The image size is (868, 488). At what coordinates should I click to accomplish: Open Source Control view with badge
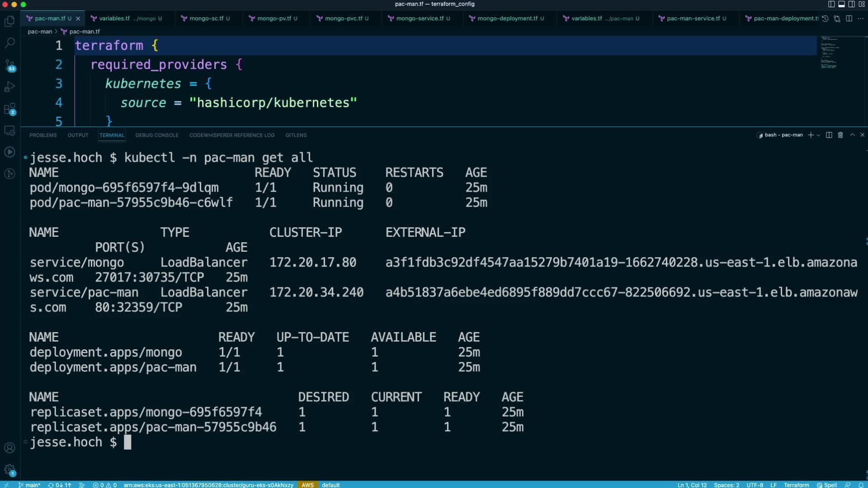point(9,65)
